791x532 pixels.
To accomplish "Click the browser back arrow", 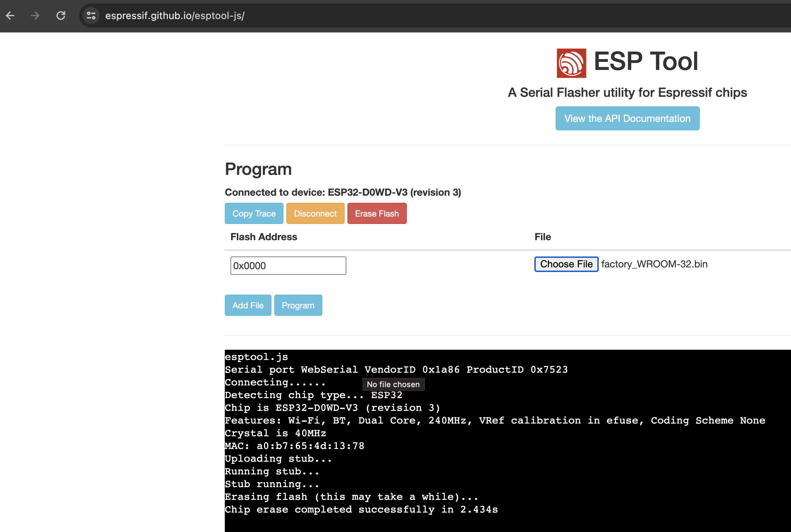I will 10,16.
